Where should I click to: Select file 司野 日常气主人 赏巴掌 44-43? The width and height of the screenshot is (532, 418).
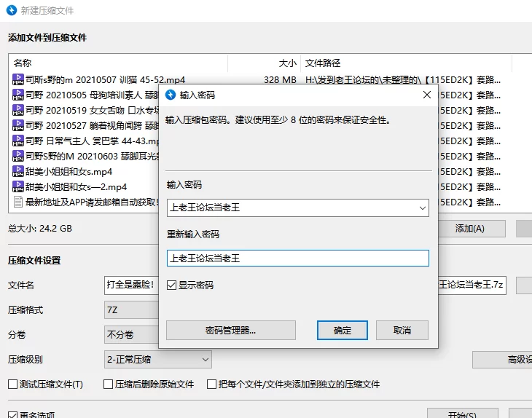click(x=93, y=141)
